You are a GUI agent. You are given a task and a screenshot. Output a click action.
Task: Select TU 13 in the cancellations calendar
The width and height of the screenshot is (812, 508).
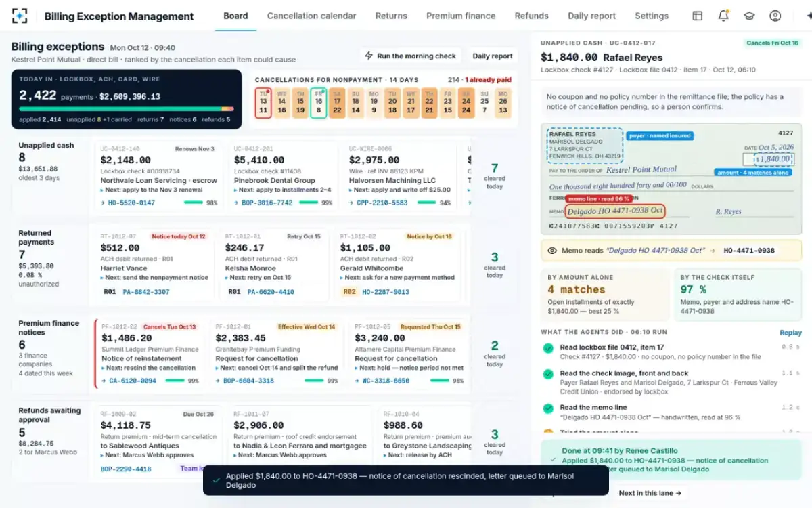coord(263,102)
